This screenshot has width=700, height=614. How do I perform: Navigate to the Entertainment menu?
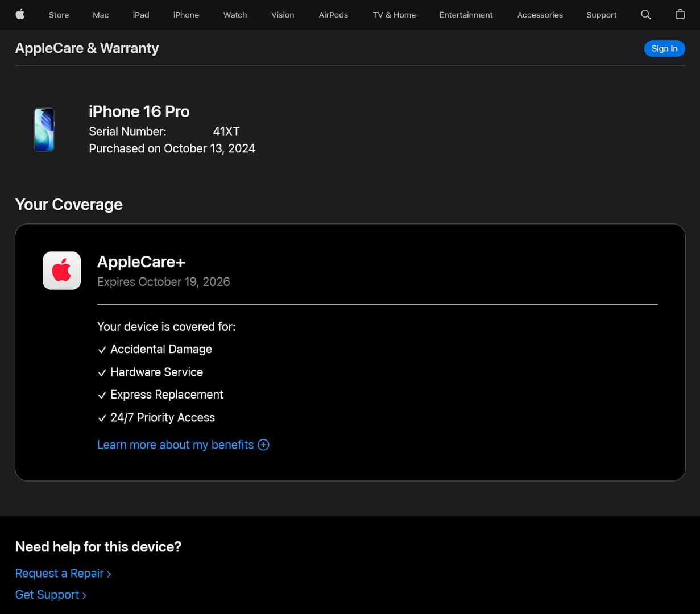click(x=466, y=15)
